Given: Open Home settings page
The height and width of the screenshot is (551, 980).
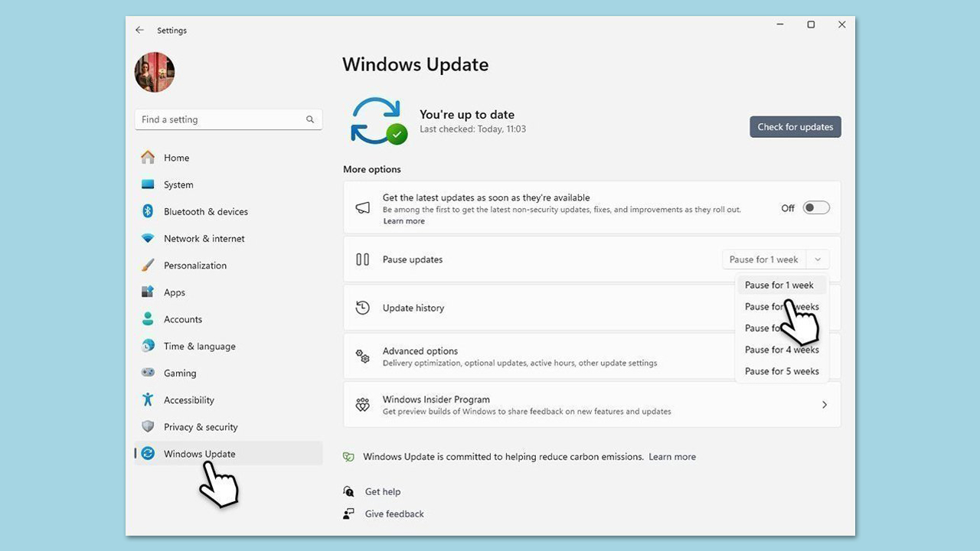Looking at the screenshot, I should click(x=176, y=158).
